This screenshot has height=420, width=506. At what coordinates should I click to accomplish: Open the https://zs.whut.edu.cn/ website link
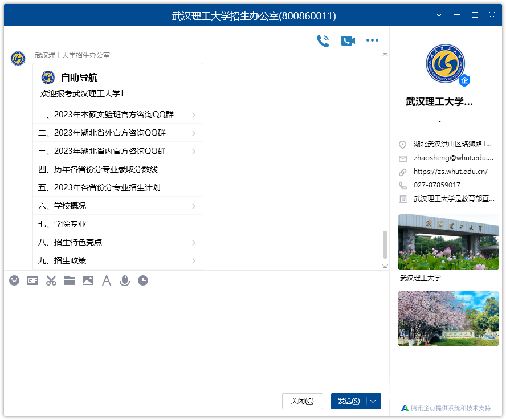450,172
